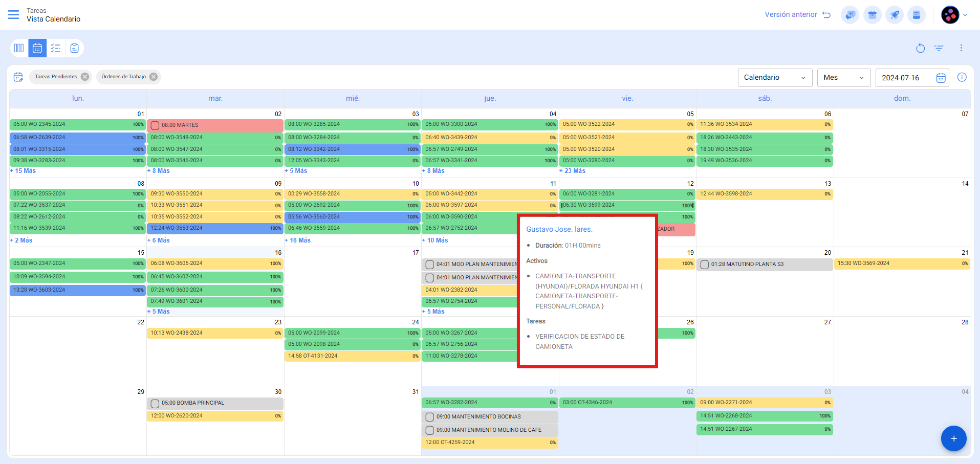Screen dimensions: 980x464
Task: Switch to the checklist view
Action: pos(56,48)
